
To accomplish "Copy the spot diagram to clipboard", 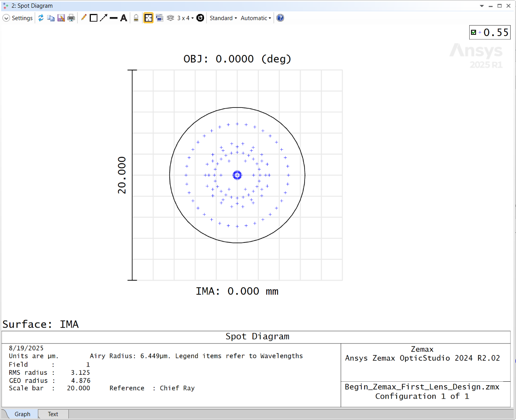I will pos(51,18).
